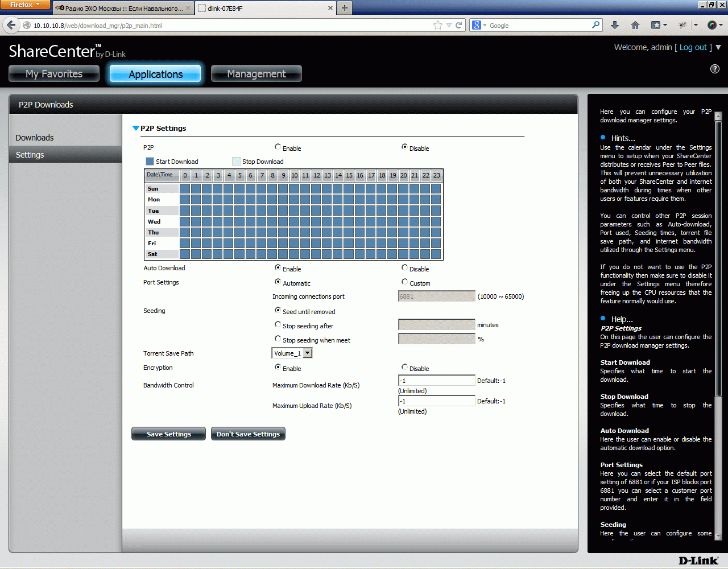Bookmark this page with the star icon

(x=437, y=25)
